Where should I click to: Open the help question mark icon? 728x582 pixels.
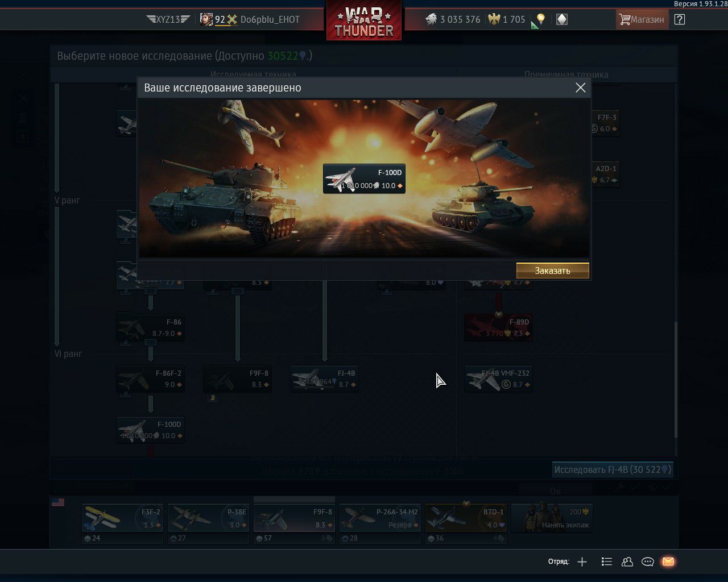679,19
